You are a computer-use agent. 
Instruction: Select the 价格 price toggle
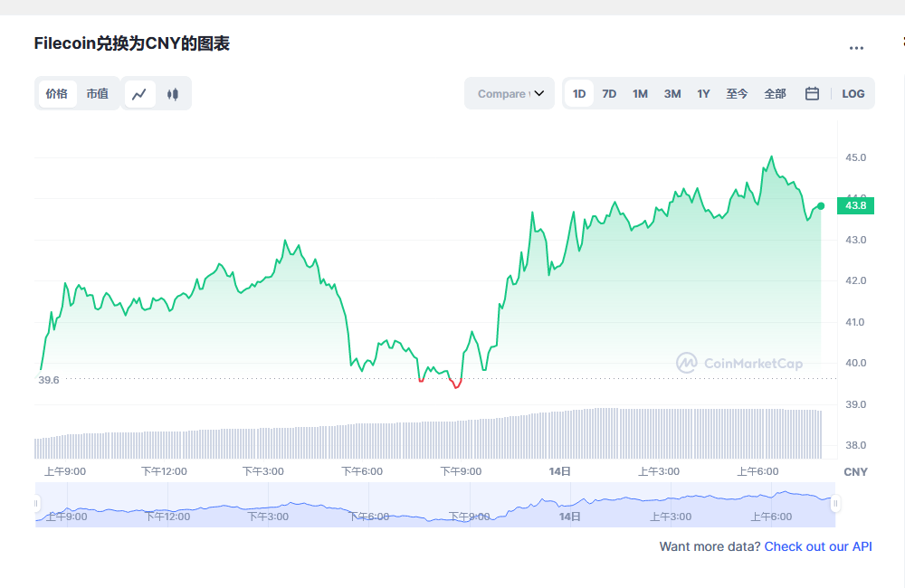[57, 93]
